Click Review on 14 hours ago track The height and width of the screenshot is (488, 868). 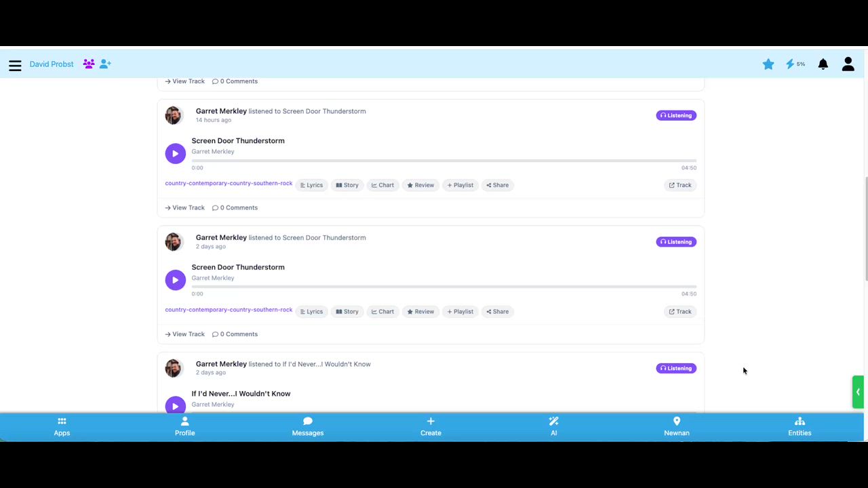[420, 185]
